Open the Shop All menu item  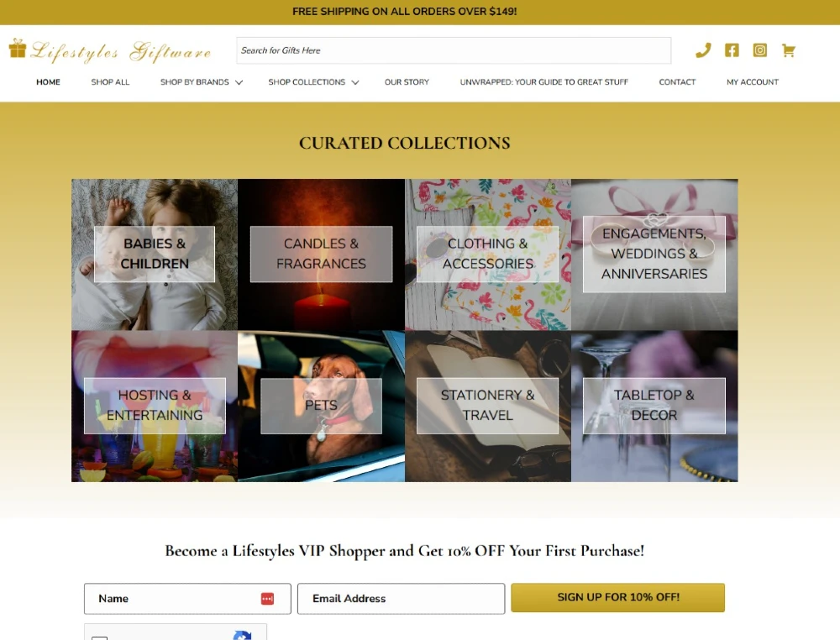110,82
